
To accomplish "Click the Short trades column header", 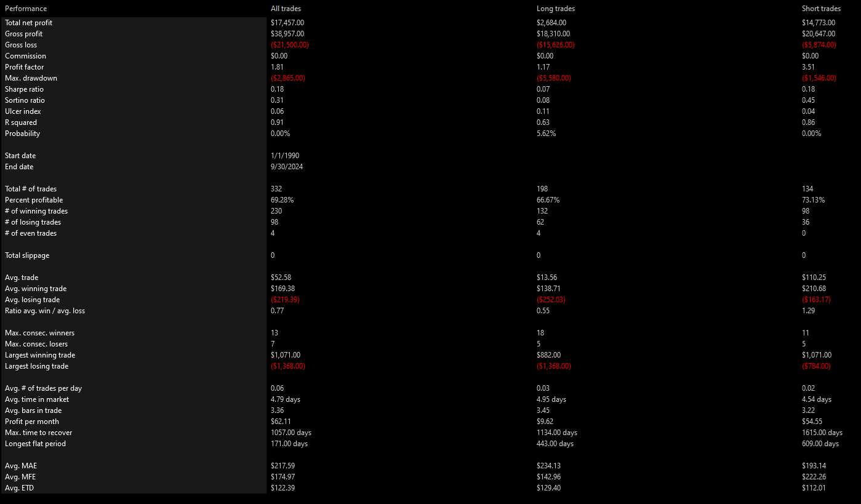I will point(821,9).
